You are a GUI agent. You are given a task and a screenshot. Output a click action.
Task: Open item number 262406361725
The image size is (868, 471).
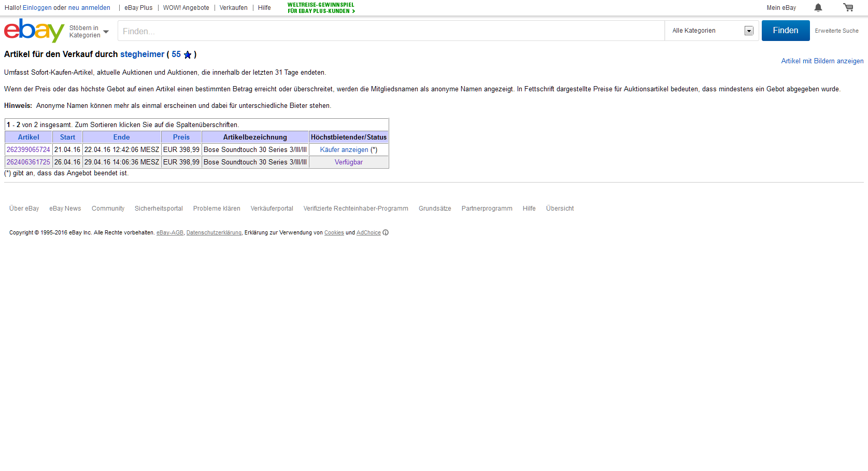click(29, 162)
